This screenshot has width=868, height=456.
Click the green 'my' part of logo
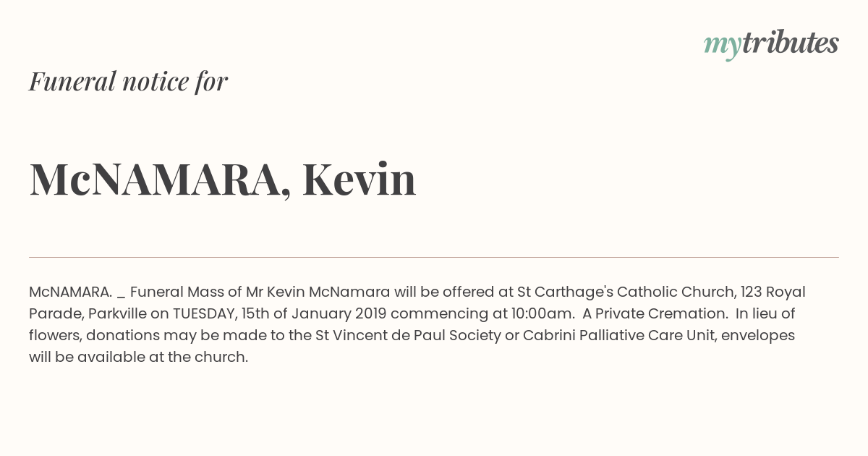(723, 46)
